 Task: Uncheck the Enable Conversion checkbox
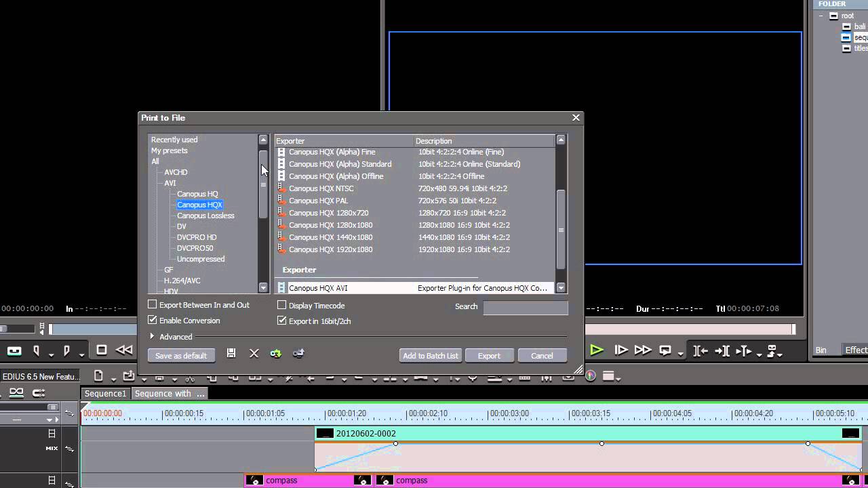pyautogui.click(x=153, y=321)
